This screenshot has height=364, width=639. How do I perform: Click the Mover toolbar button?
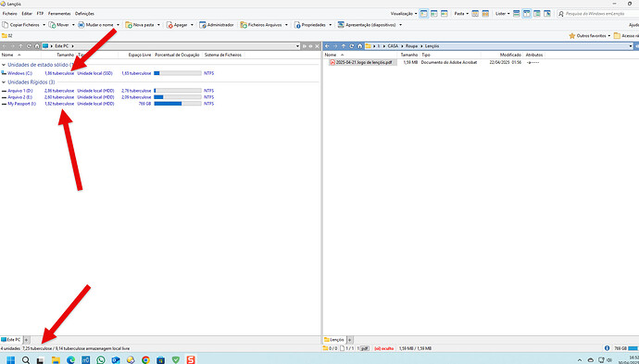tap(59, 25)
